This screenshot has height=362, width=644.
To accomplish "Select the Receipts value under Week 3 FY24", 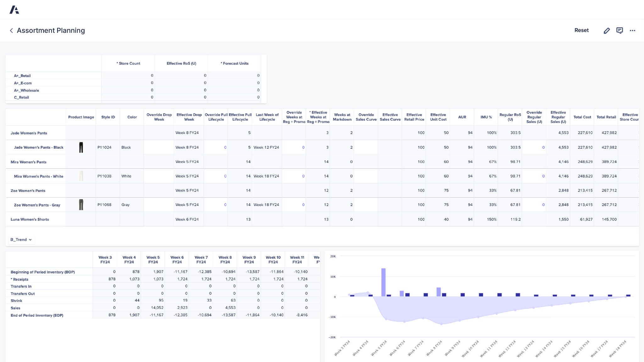I will (111, 279).
